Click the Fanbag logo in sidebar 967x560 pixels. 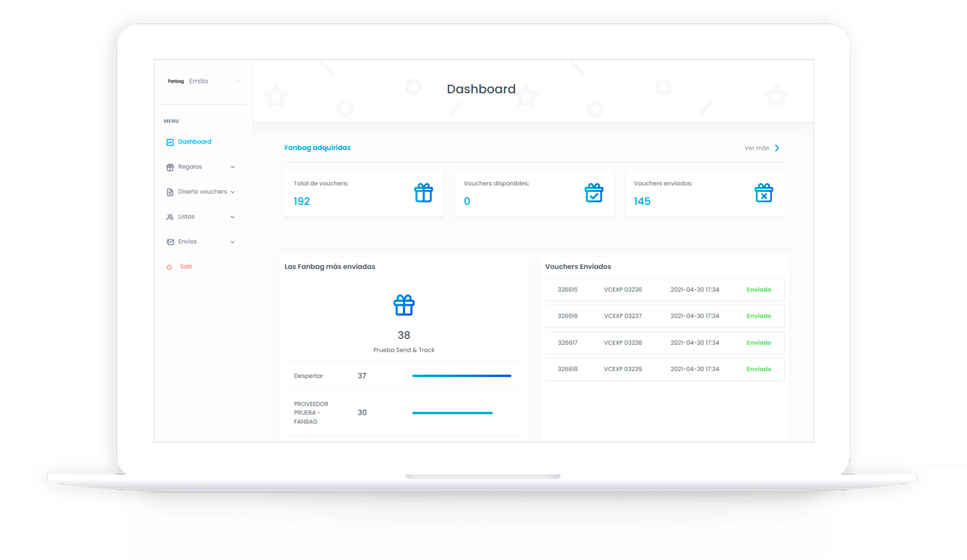coord(175,81)
